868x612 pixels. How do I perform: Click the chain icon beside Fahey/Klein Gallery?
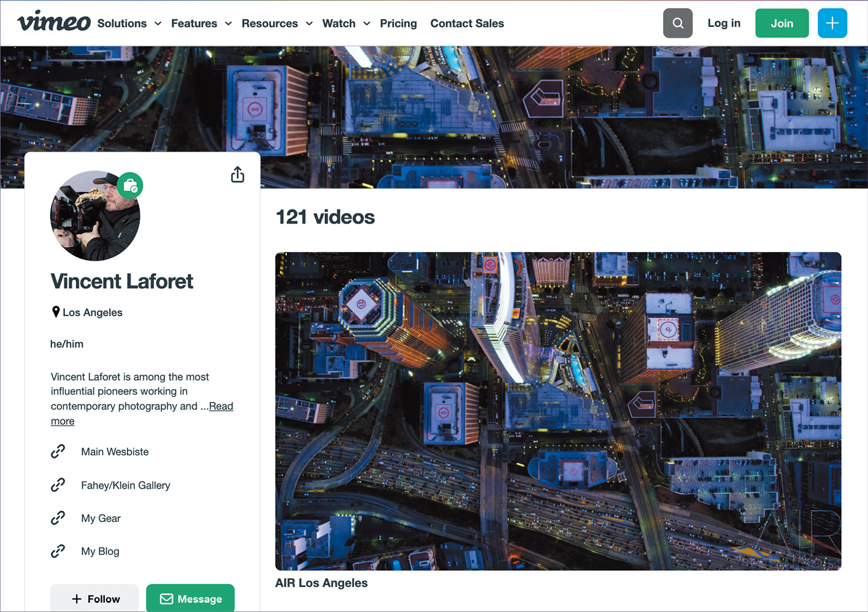[58, 485]
